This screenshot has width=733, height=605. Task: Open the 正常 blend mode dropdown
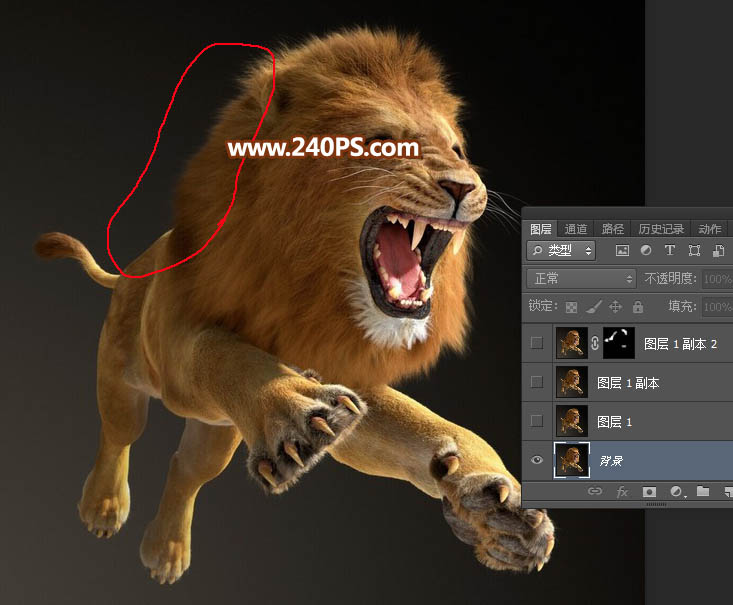point(582,279)
